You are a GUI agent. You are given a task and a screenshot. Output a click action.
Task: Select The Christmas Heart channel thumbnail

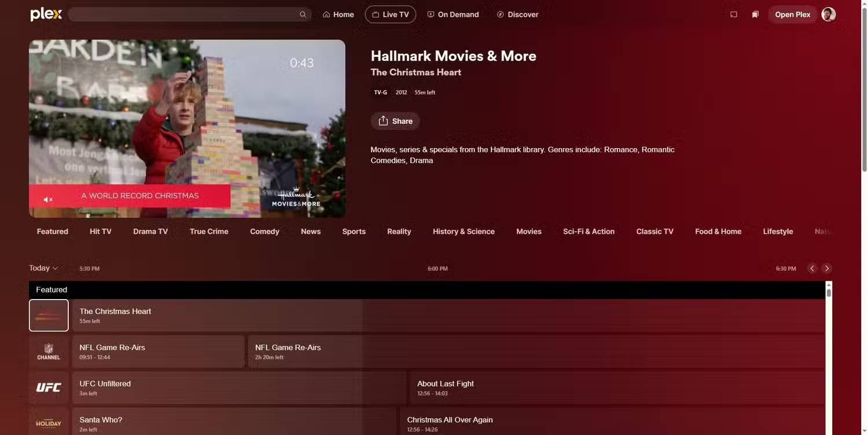[49, 315]
